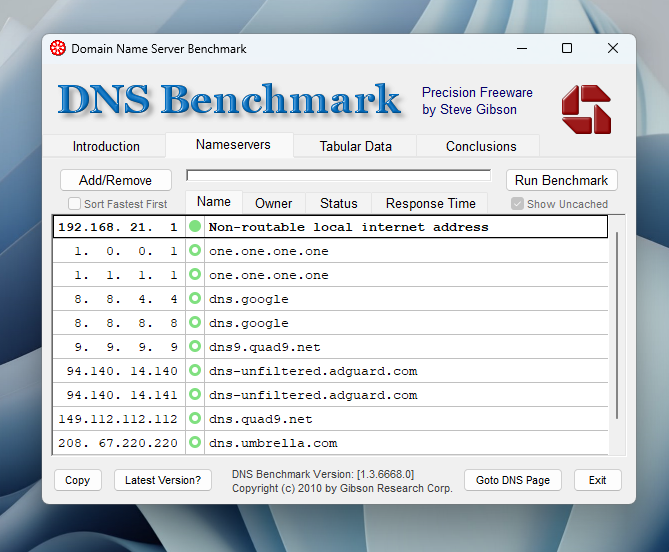The width and height of the screenshot is (669, 552).
Task: Maximize the DNS Benchmark window
Action: pos(567,48)
